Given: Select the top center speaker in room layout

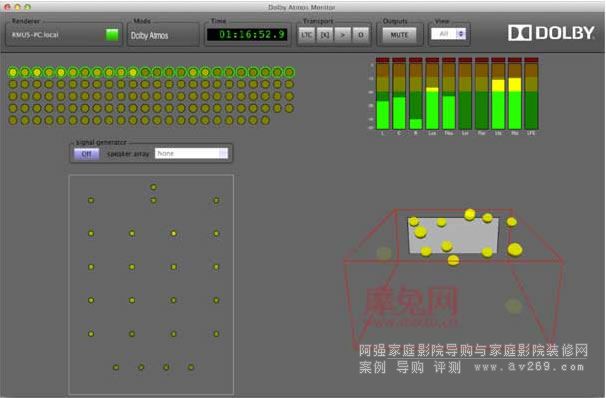Looking at the screenshot, I should coord(153,187).
